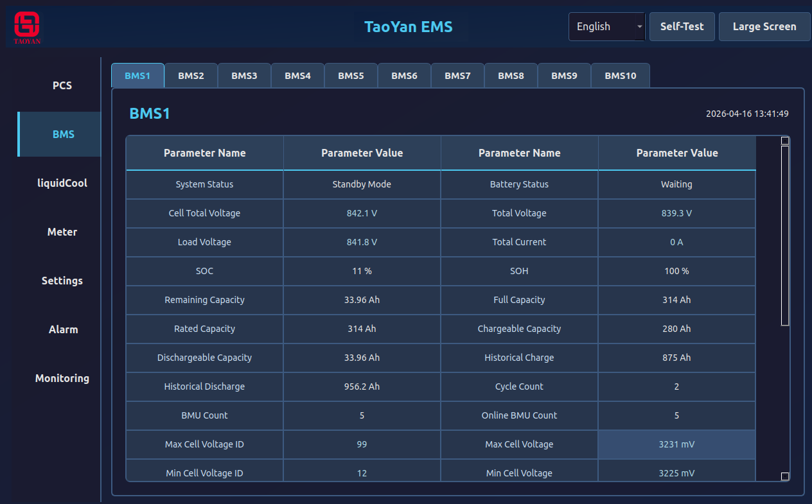Switch to the BMS5 tab
Screen dimensions: 812x504
pyautogui.click(x=351, y=76)
